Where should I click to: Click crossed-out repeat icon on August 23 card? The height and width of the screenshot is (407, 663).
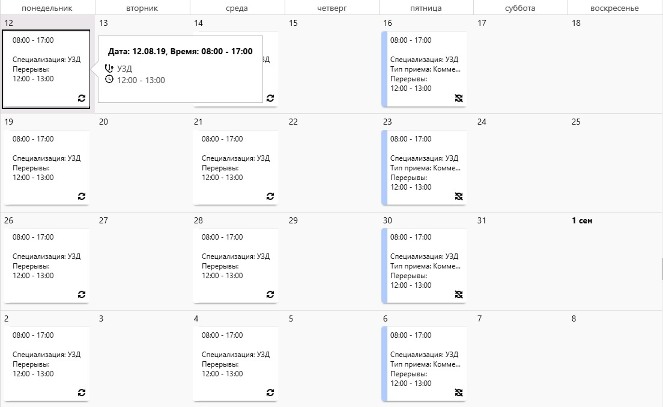(x=458, y=197)
